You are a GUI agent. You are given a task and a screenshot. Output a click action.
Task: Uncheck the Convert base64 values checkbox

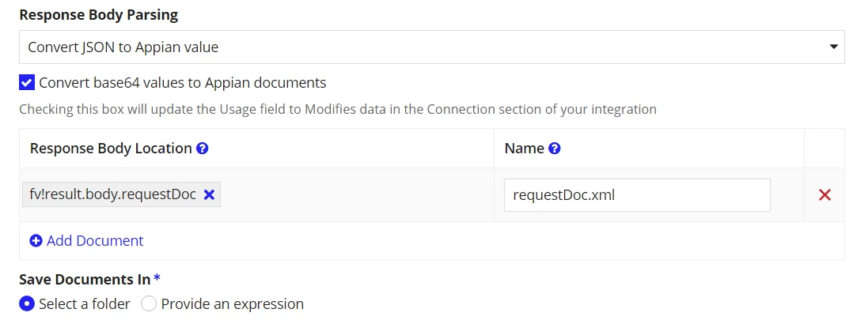pos(27,83)
